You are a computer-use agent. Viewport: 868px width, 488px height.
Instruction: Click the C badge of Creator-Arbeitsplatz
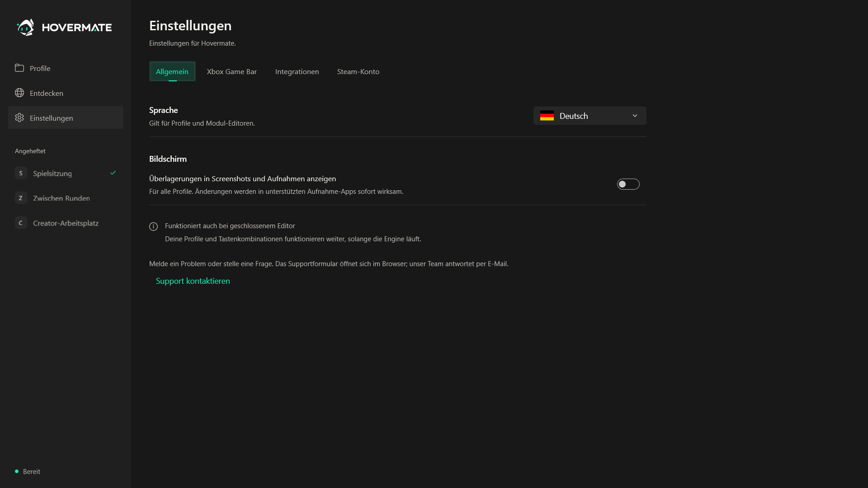(x=21, y=223)
